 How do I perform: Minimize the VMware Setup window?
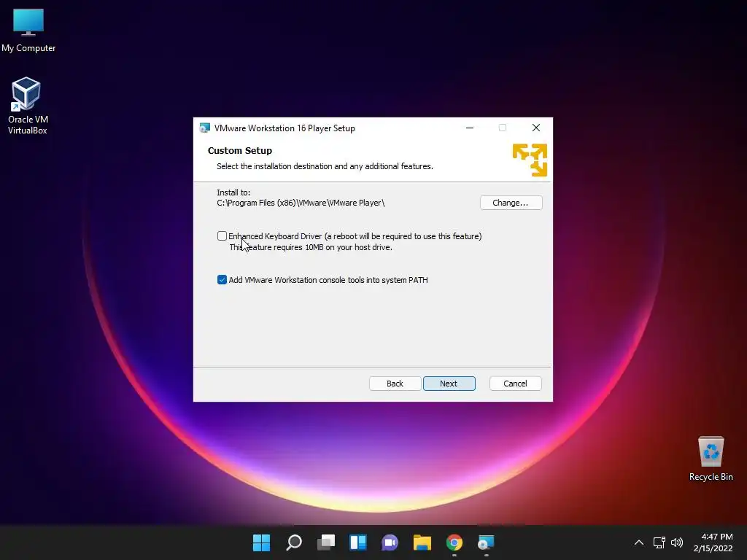(x=470, y=128)
